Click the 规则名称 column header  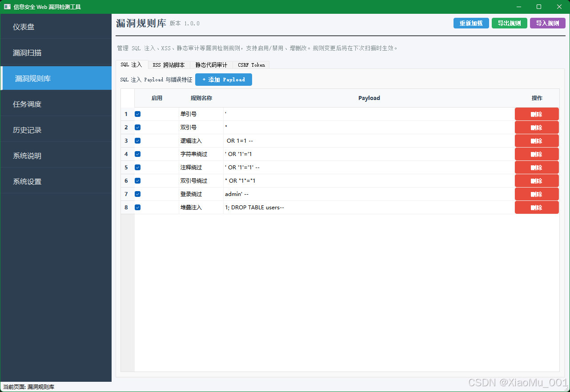[x=201, y=98]
